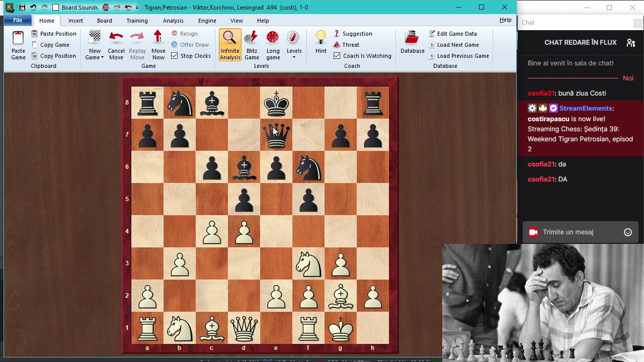Load Previous Game from database
Screen dimensions: 644x362
[x=459, y=56]
